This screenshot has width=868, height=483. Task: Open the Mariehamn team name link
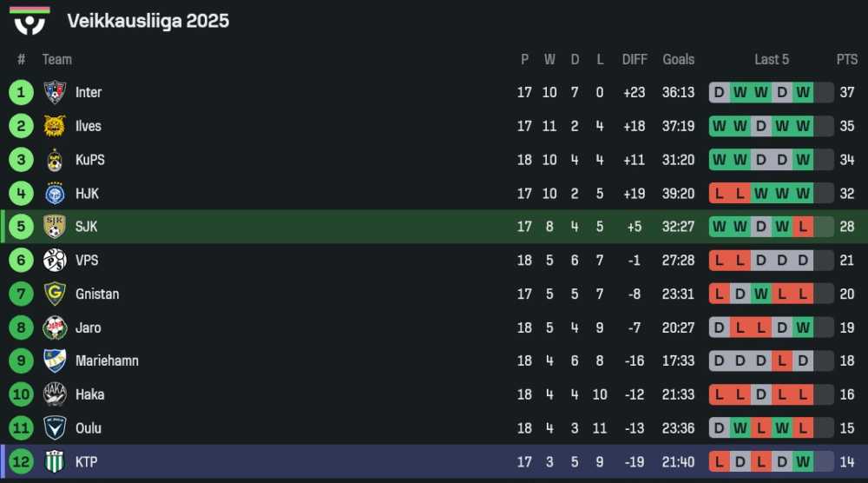pyautogui.click(x=107, y=361)
